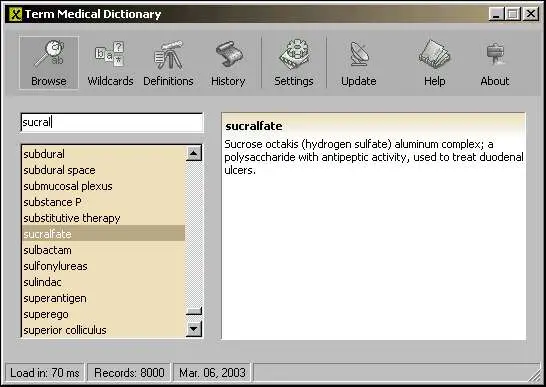Select 'substitutive therapy' entry
Image resolution: width=546 pixels, height=387 pixels.
[x=103, y=218]
